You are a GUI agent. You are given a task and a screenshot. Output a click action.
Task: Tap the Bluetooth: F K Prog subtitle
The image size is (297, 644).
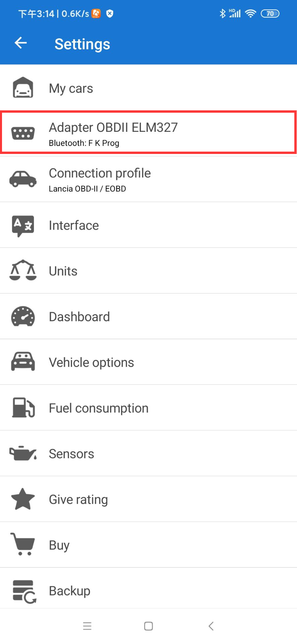point(84,143)
